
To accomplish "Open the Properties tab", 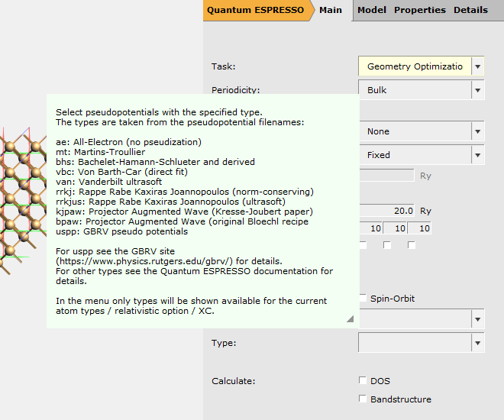I will [x=420, y=10].
